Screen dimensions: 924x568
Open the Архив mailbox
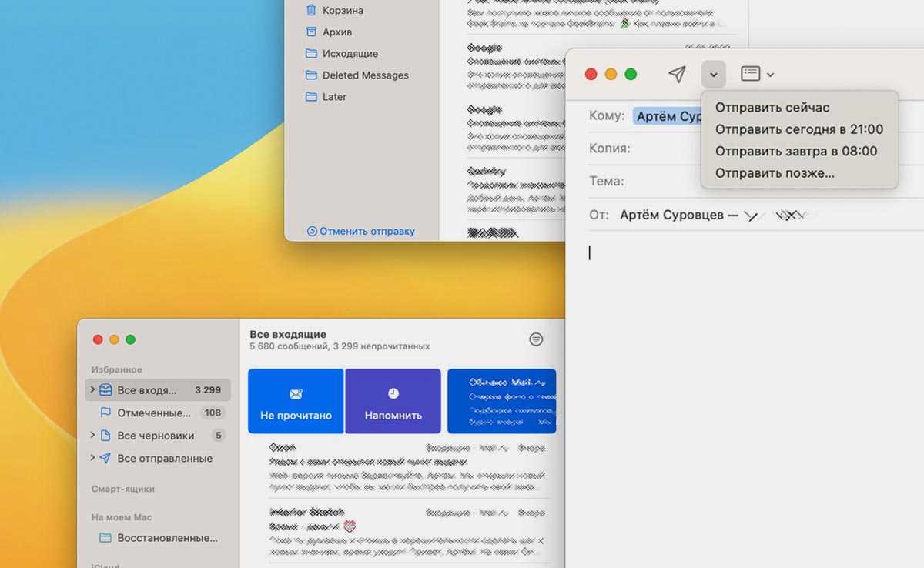(x=336, y=32)
